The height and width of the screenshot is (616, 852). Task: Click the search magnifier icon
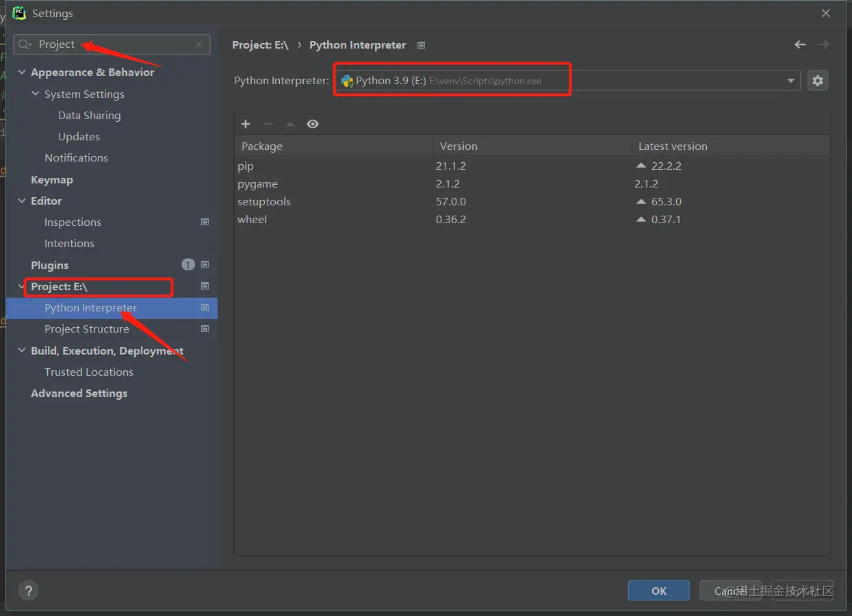point(25,44)
